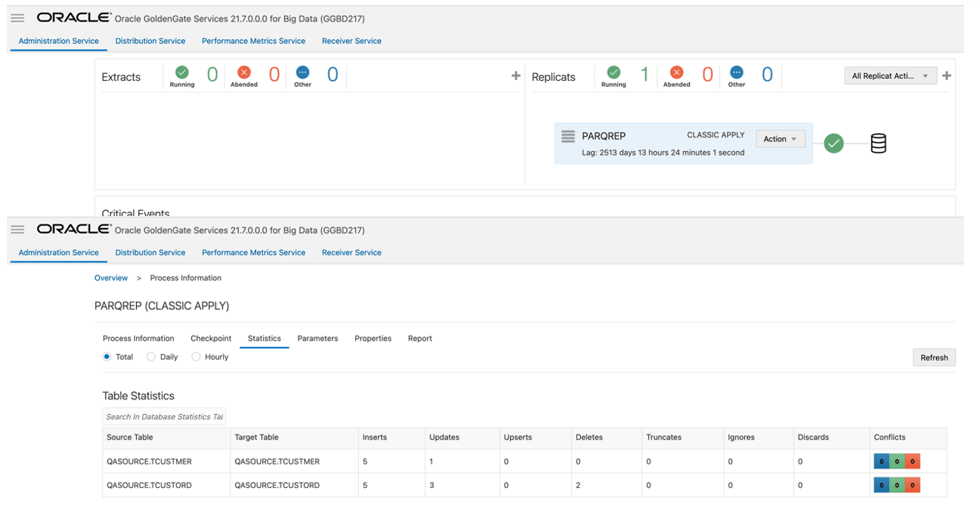Click green conflict counter in TCUSTMER row
Image resolution: width=980 pixels, height=522 pixels.
point(897,462)
